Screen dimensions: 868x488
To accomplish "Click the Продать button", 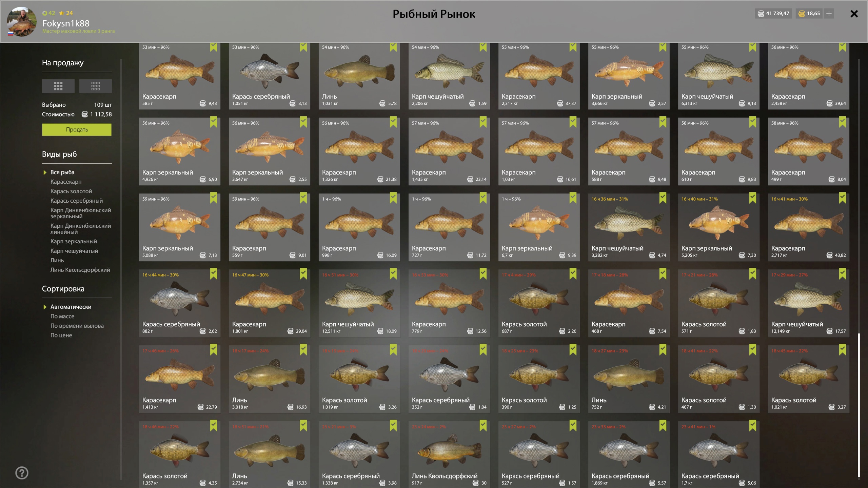I will tap(77, 129).
